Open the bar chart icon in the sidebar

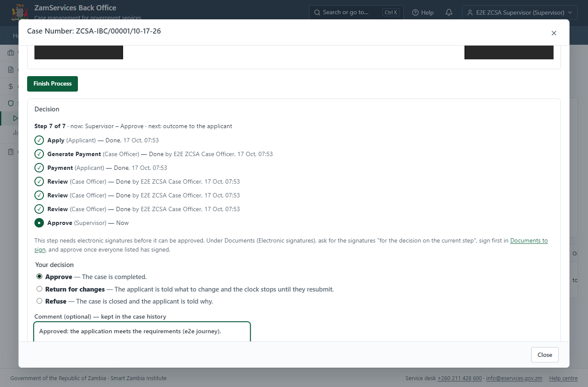(x=15, y=132)
